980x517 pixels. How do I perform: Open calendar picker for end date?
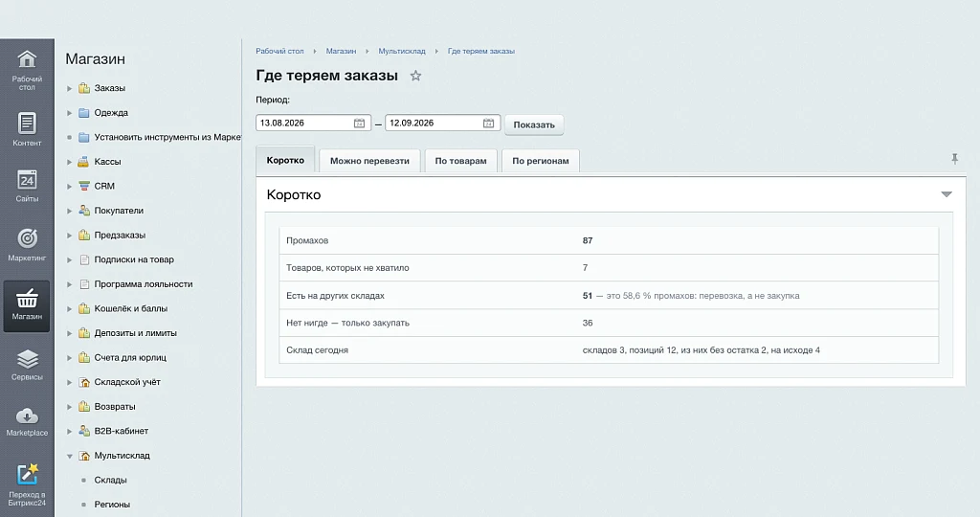point(489,124)
